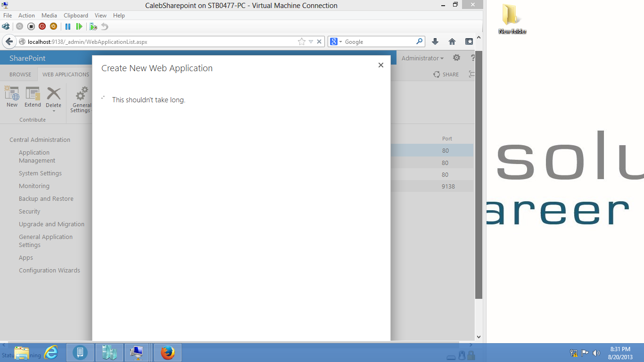Expand the Delete dropdown arrow

tap(54, 110)
